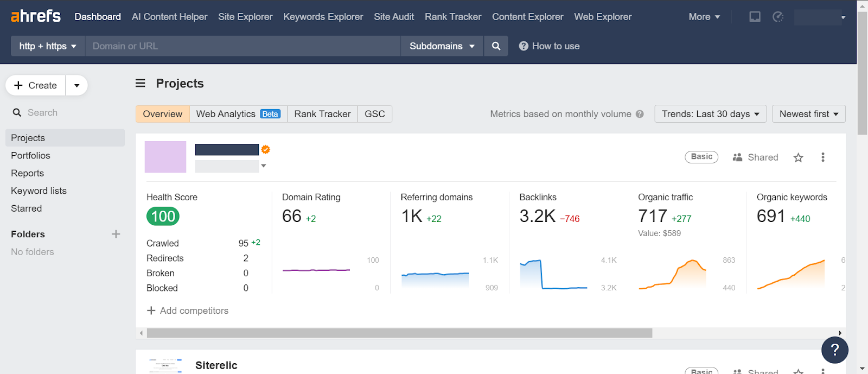Open Site Explorer
868x374 pixels.
(x=245, y=17)
